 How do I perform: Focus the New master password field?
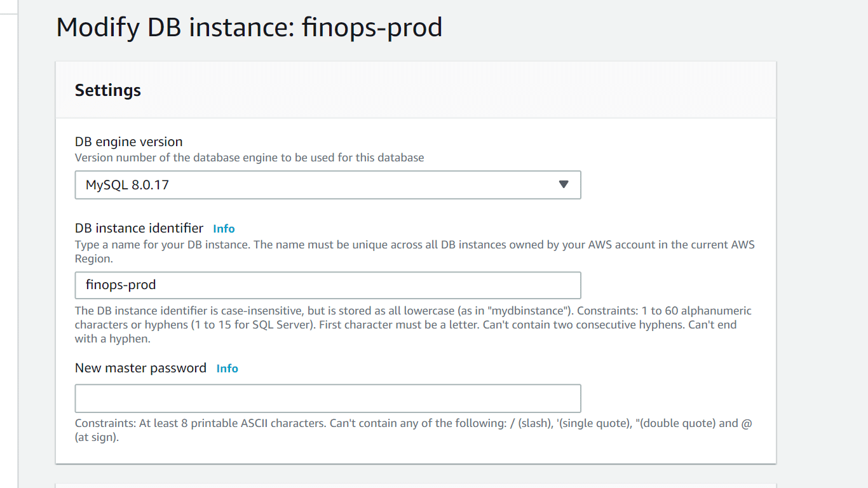click(x=328, y=398)
